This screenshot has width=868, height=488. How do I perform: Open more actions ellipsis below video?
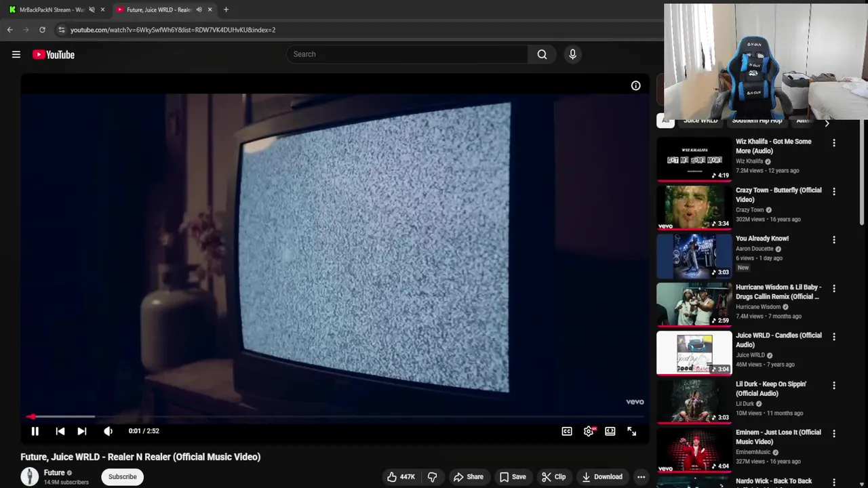pos(641,477)
